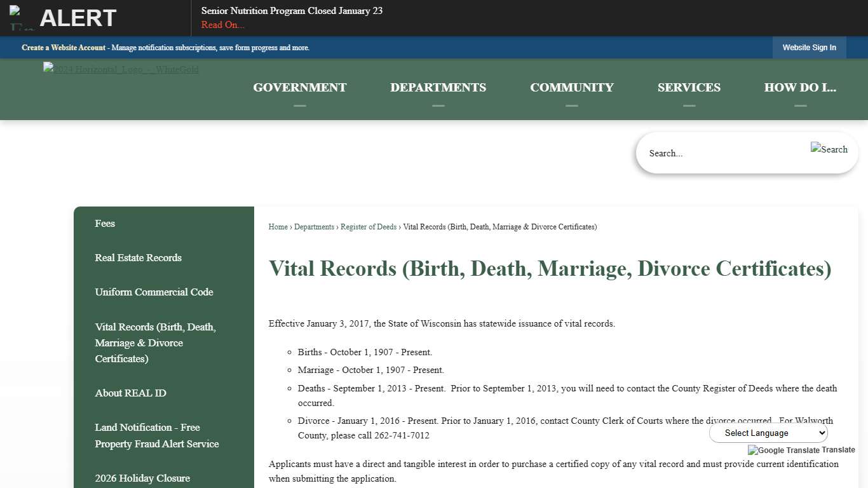Navigate to Home via the breadcrumb
Image resolution: width=868 pixels, height=488 pixels.
[x=278, y=226]
